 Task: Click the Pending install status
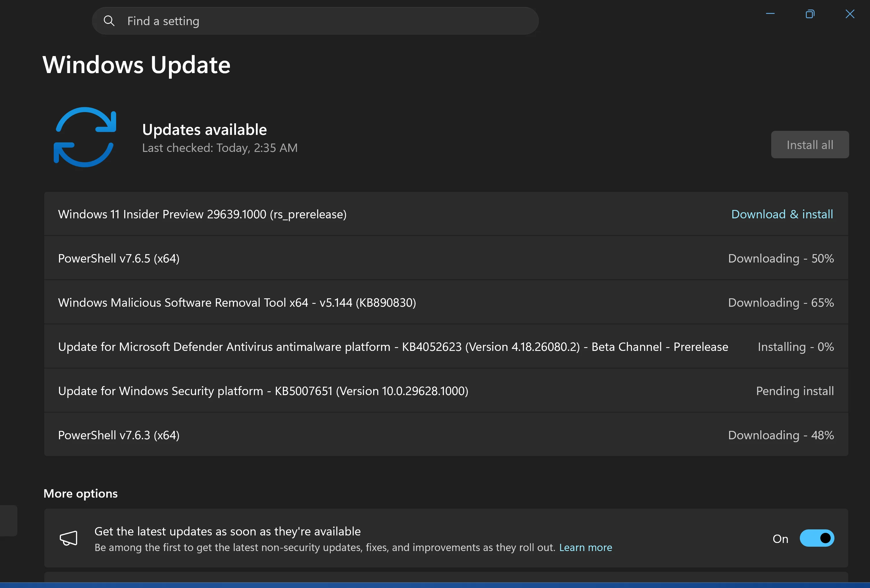click(795, 391)
